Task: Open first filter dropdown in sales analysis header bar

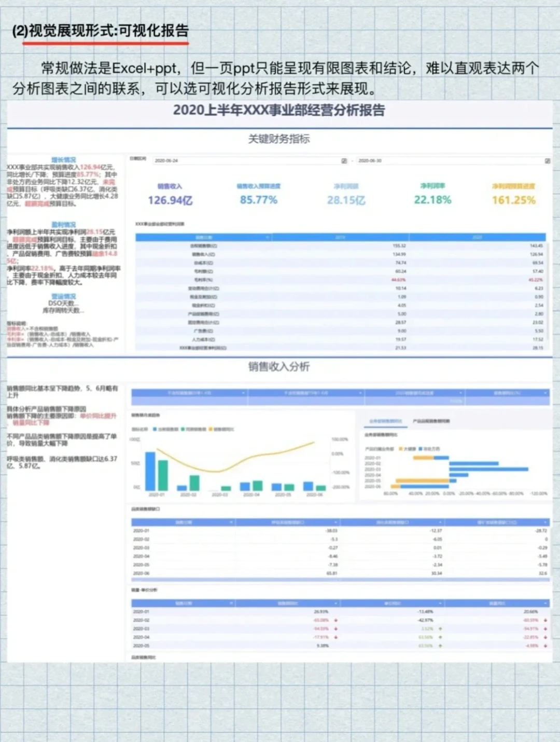Action: [243, 393]
